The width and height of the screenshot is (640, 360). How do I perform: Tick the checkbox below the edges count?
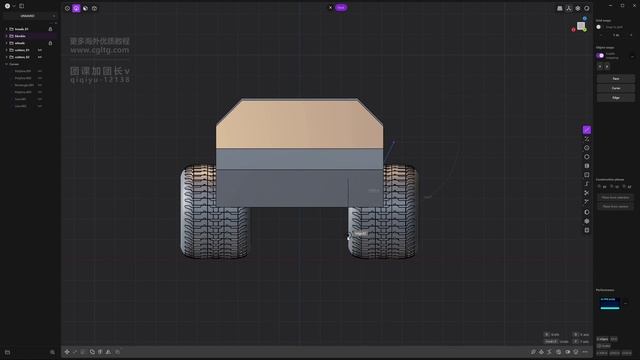coord(599,346)
